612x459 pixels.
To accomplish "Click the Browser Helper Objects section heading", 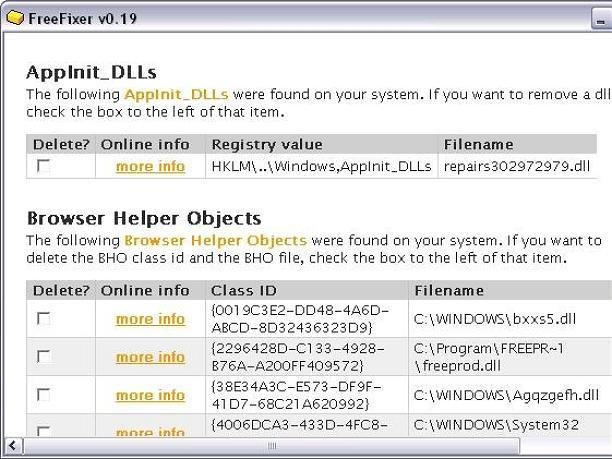I will [x=144, y=219].
